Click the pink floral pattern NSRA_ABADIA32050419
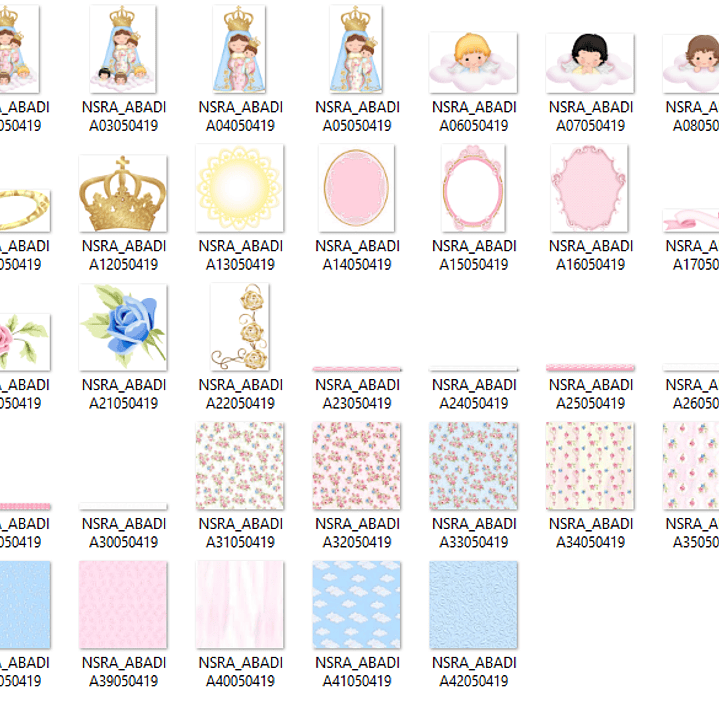Image resolution: width=719 pixels, height=719 pixels. pos(357,466)
